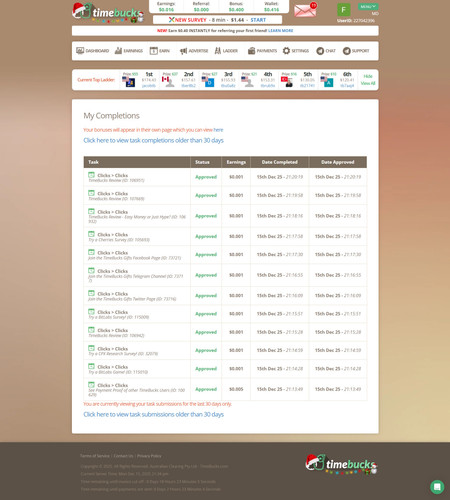
Task: Open the live chat bubble widget
Action: click(437, 487)
